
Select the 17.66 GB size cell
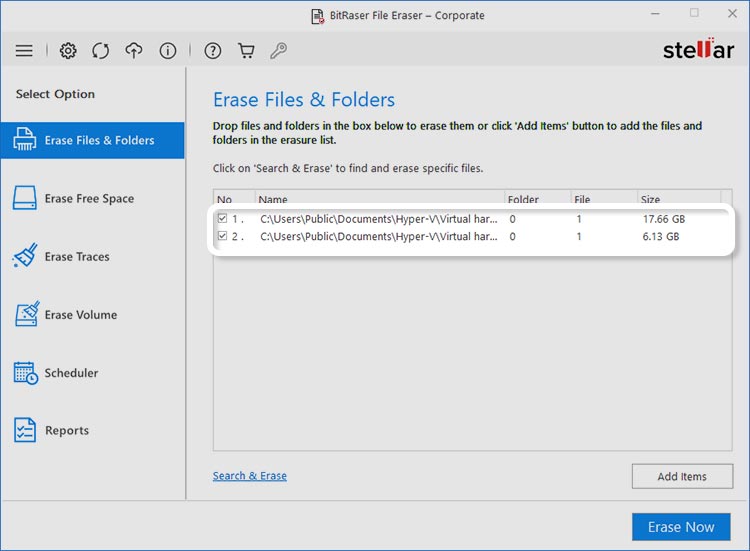pyautogui.click(x=664, y=219)
